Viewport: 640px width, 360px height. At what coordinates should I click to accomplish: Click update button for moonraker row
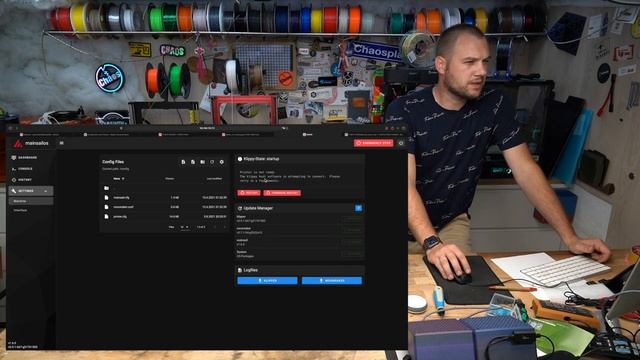[x=352, y=231]
